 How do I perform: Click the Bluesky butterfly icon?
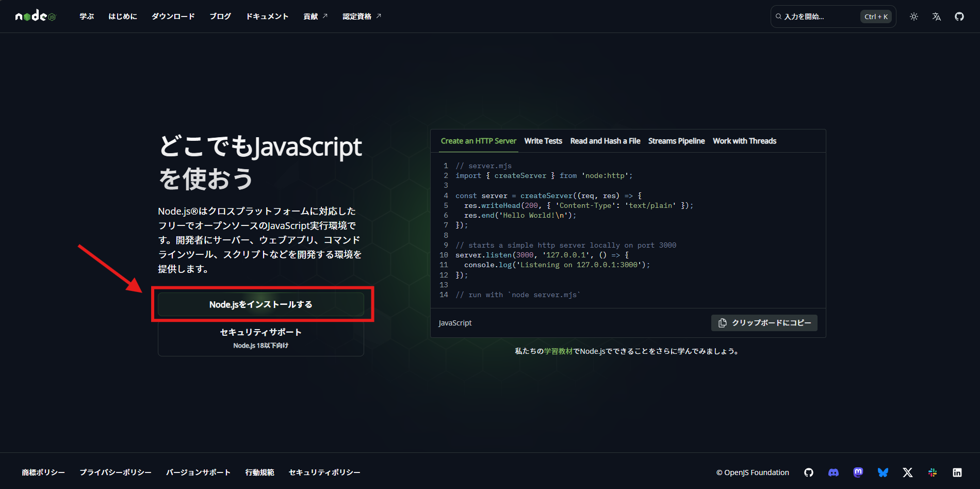(883, 472)
